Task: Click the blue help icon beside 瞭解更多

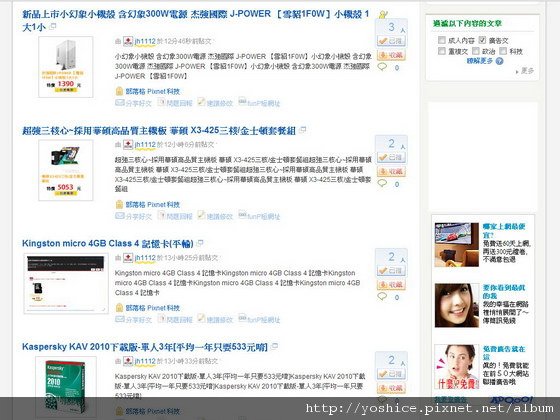Action: coord(499,61)
